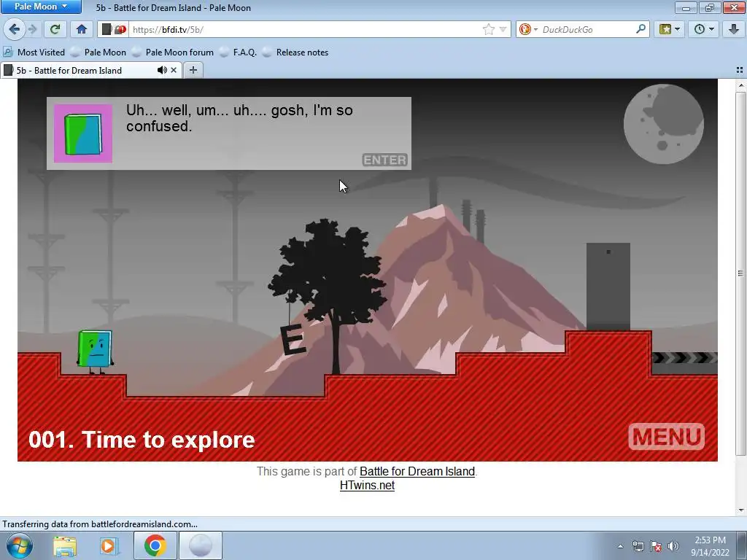747x560 pixels.
Task: Click the URL address field
Action: click(x=305, y=29)
